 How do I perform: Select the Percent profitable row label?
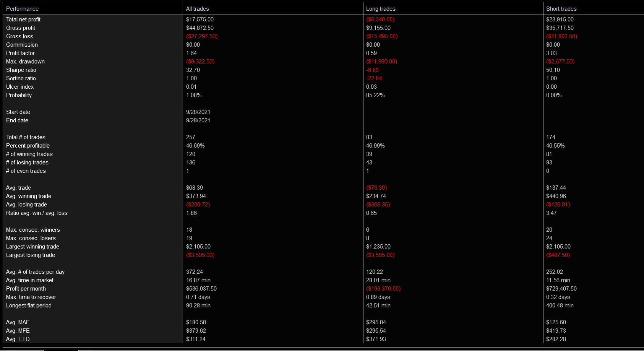(x=28, y=146)
